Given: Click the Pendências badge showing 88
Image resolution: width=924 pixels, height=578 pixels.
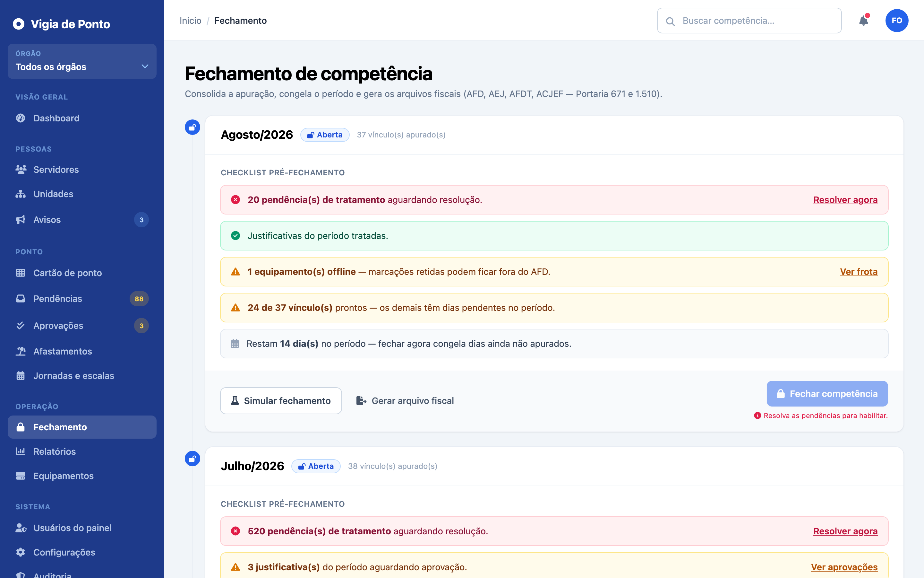Looking at the screenshot, I should point(139,299).
